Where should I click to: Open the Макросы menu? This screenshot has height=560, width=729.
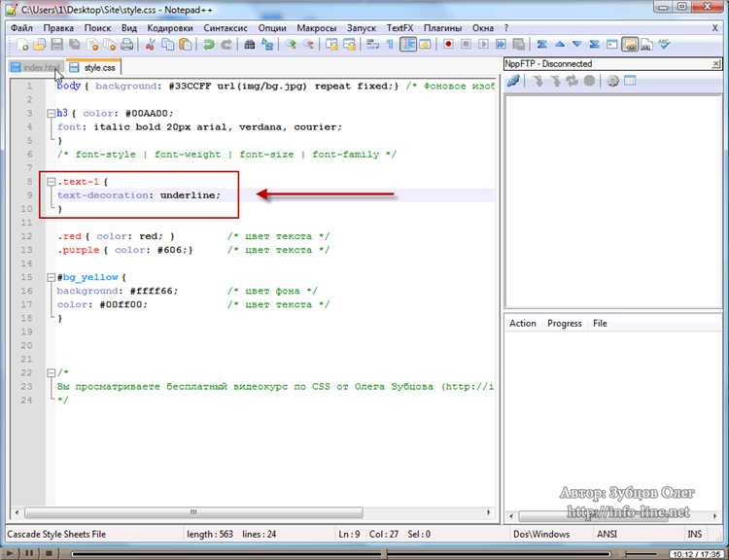coord(317,28)
